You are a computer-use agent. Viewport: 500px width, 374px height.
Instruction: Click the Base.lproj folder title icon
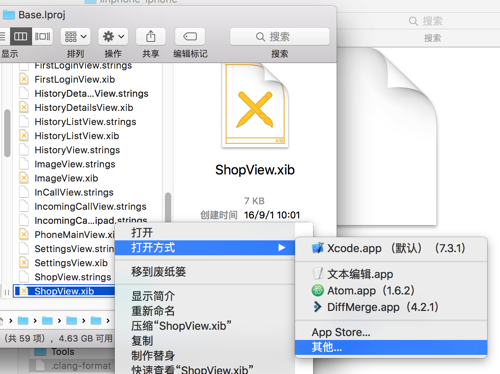click(9, 15)
